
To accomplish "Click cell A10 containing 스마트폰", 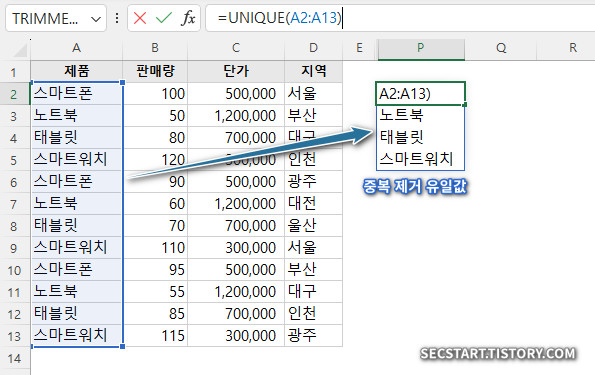I will tap(77, 269).
